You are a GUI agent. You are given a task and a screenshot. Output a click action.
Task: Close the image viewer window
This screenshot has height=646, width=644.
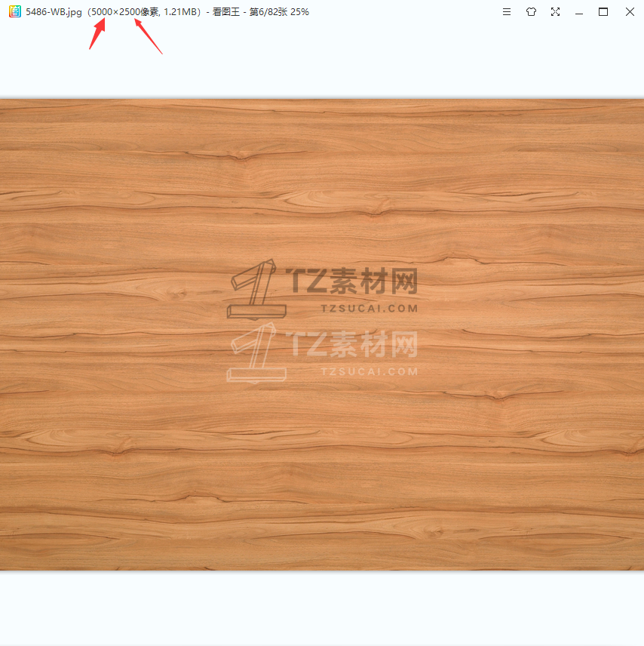pyautogui.click(x=630, y=12)
